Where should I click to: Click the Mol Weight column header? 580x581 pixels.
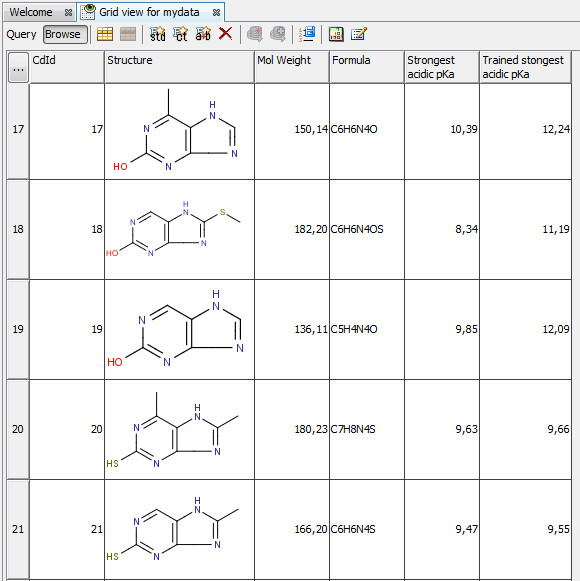[292, 67]
